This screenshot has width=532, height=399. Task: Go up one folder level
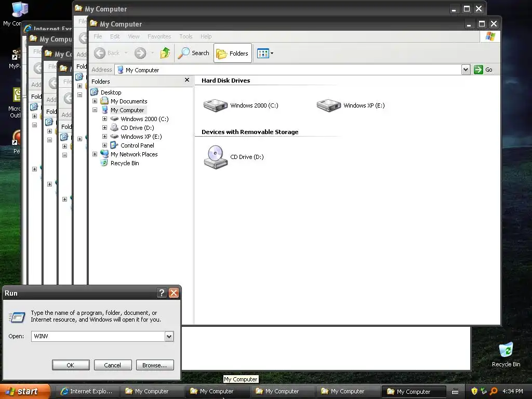point(165,53)
